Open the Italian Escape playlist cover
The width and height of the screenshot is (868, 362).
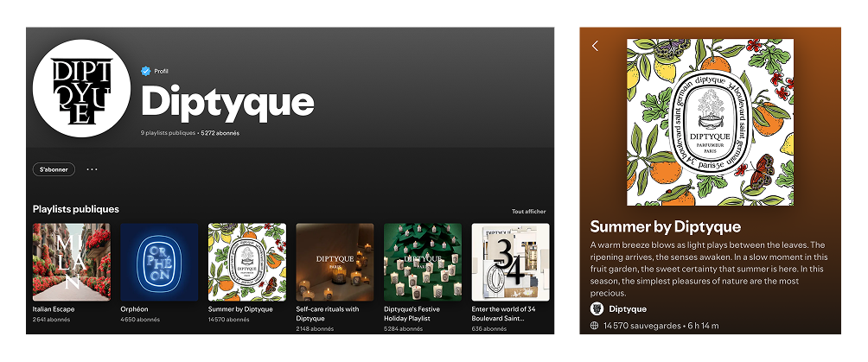pos(72,262)
